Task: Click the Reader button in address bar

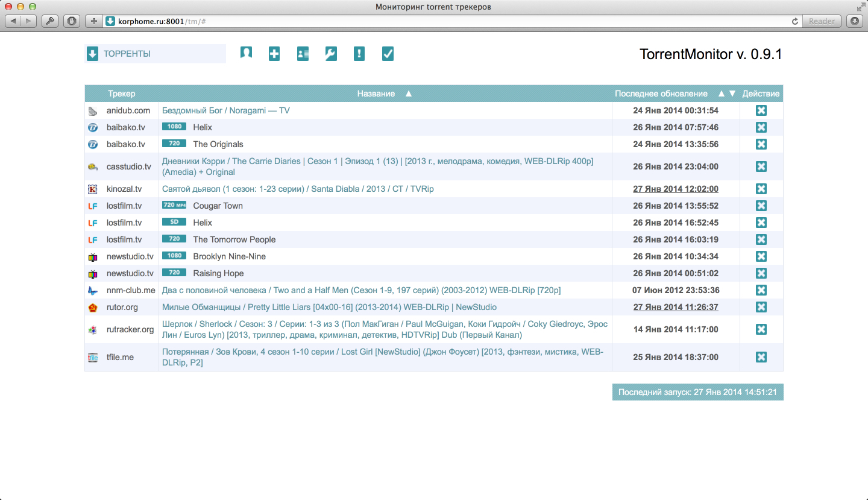Action: click(822, 21)
